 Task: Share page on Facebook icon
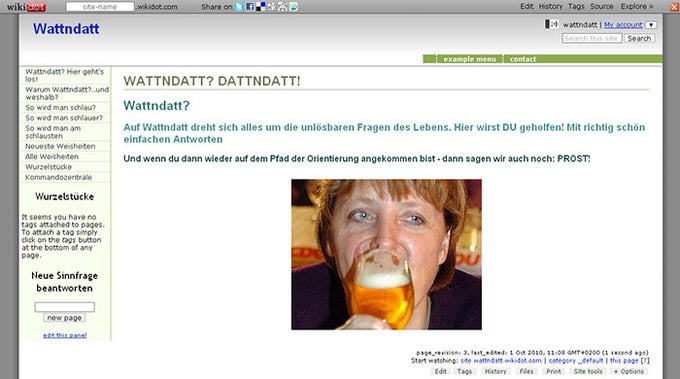[x=250, y=7]
